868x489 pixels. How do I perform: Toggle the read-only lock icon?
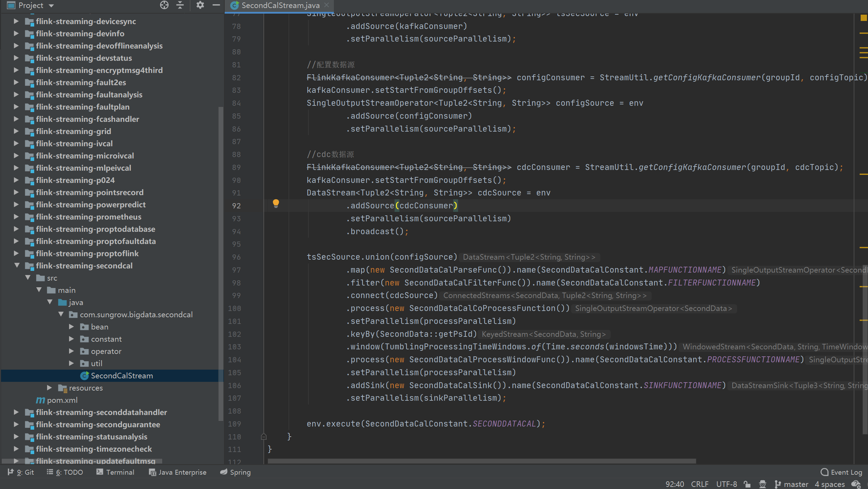(747, 484)
